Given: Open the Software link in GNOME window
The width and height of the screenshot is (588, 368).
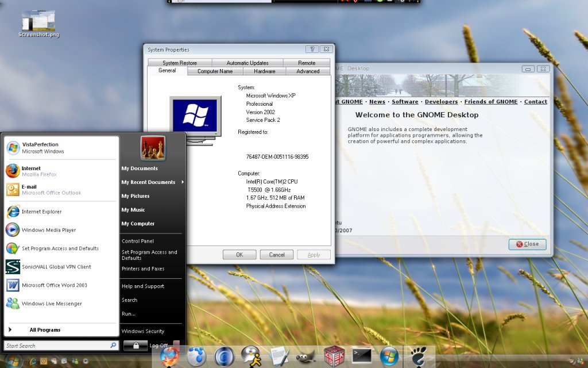Looking at the screenshot, I should pos(405,102).
